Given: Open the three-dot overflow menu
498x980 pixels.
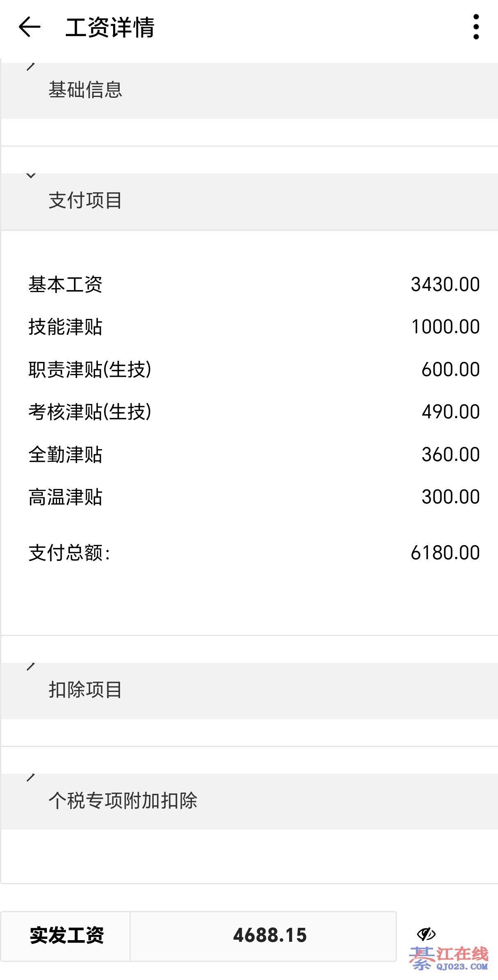Looking at the screenshot, I should click(476, 27).
